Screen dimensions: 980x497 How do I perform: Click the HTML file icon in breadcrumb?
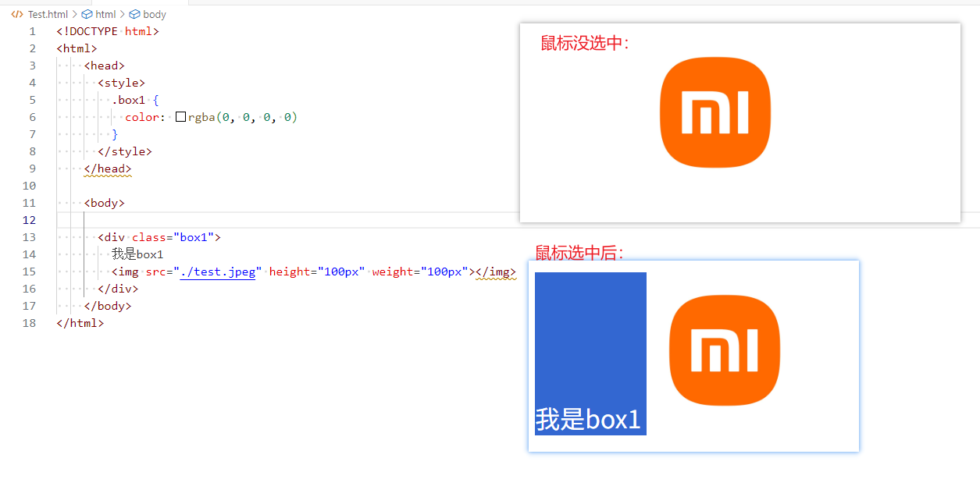tap(17, 14)
